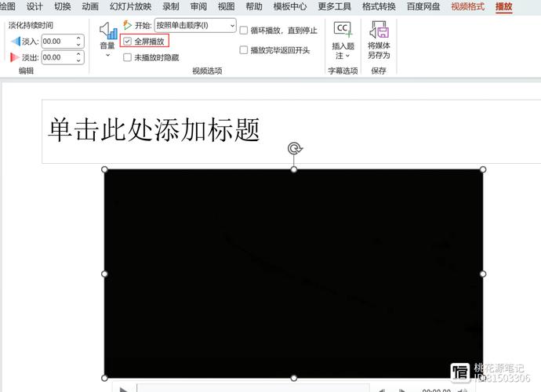Open the 百度网盘 tab
541x392 pixels.
(423, 6)
